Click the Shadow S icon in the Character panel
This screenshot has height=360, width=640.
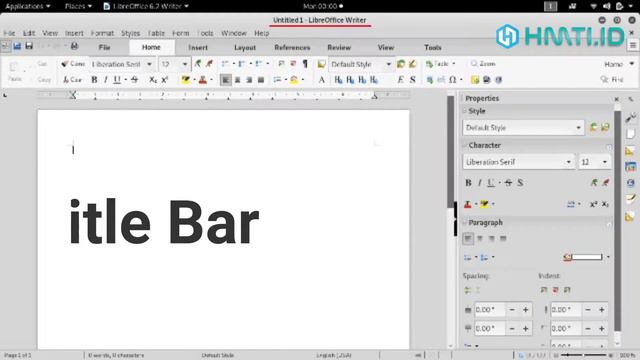click(520, 183)
